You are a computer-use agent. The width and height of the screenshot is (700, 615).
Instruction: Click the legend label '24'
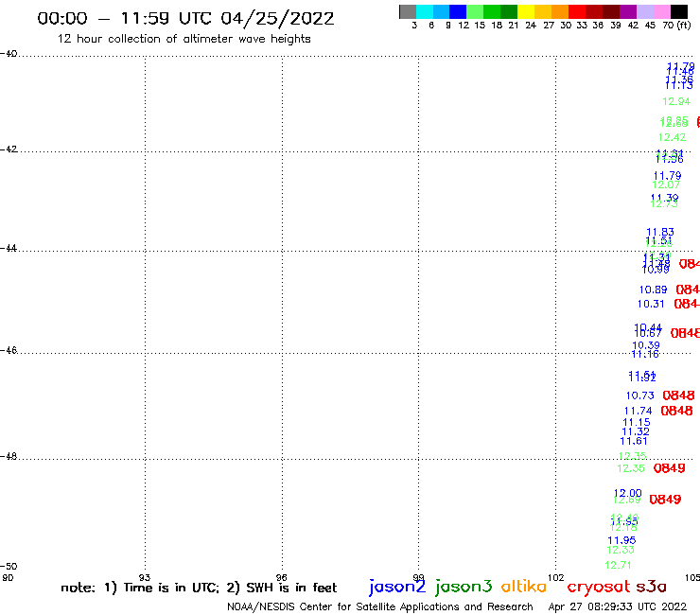tap(531, 25)
